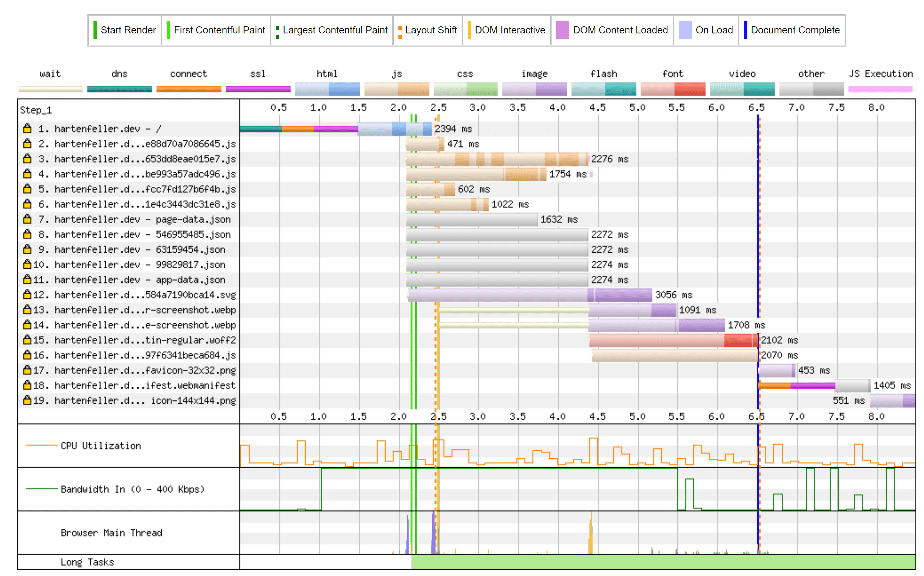Toggle the Start Render legend marker
Screen dimensions: 924x576
(95, 30)
